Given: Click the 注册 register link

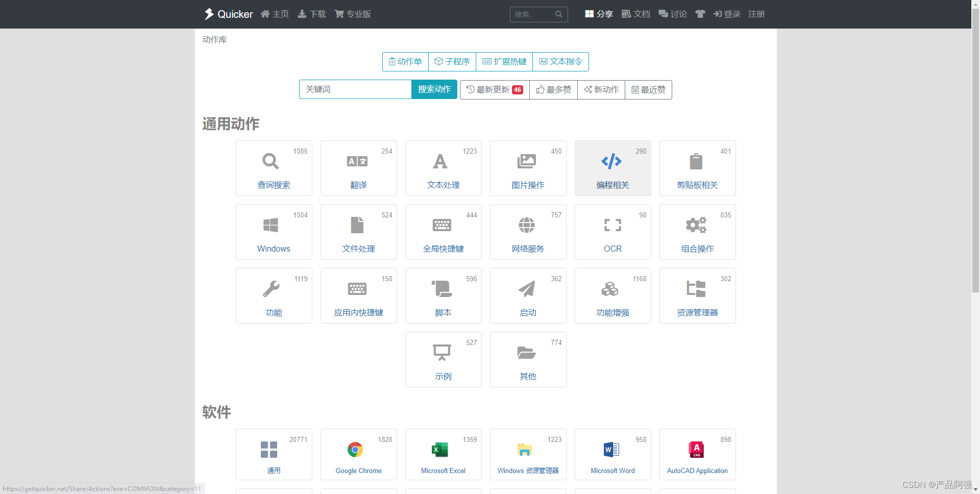Looking at the screenshot, I should pos(756,14).
